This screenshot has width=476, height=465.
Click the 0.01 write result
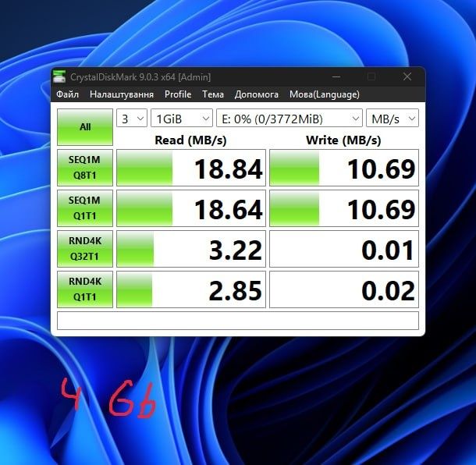[x=344, y=249]
